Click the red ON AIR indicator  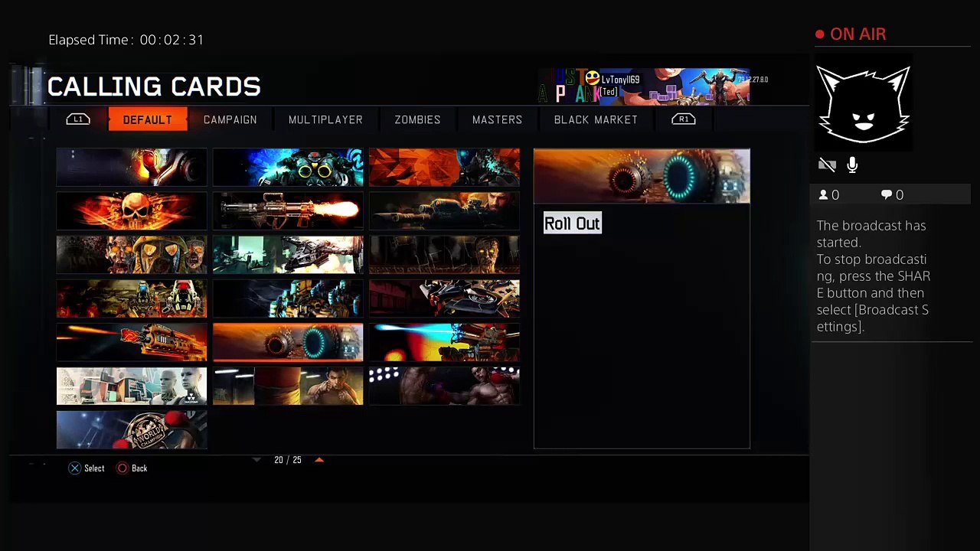tap(851, 34)
